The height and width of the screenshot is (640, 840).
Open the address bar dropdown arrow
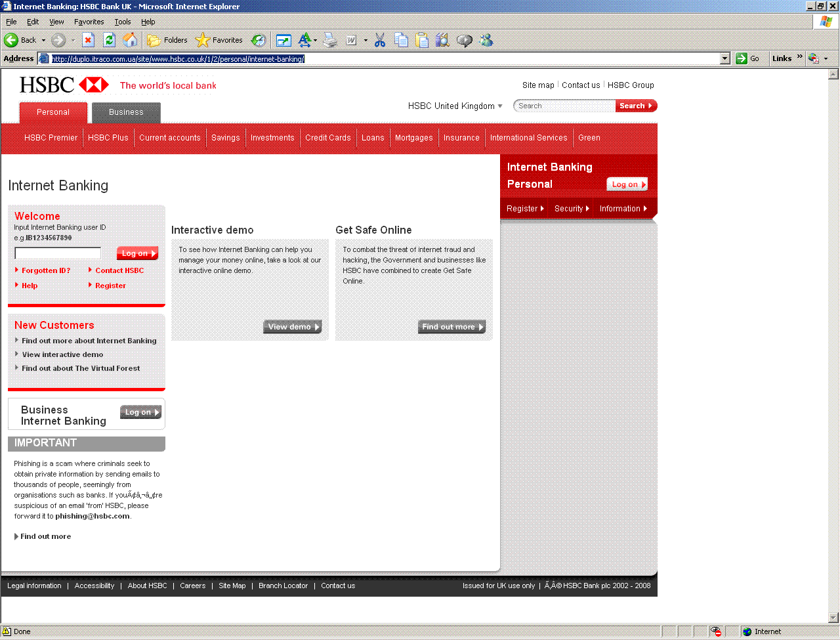(x=725, y=58)
